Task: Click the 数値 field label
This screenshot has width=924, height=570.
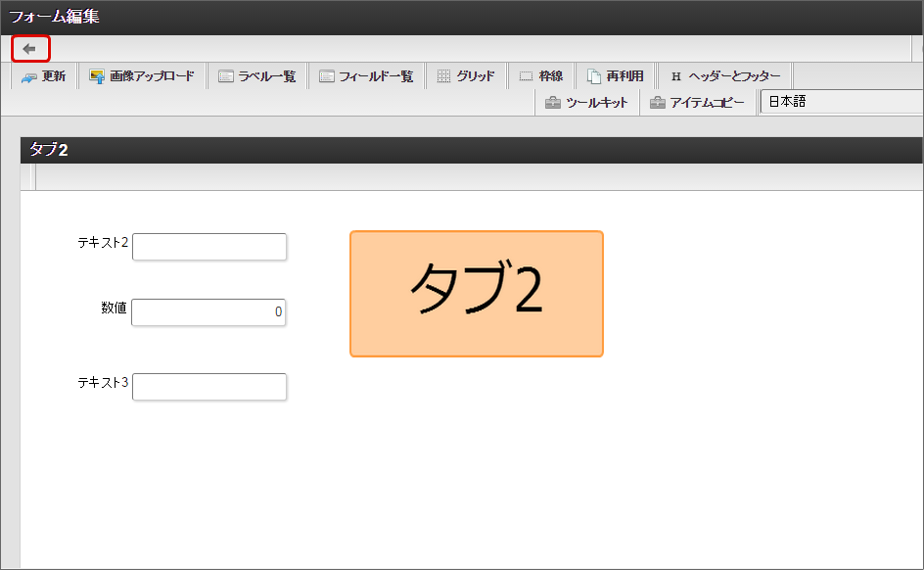Action: click(114, 306)
